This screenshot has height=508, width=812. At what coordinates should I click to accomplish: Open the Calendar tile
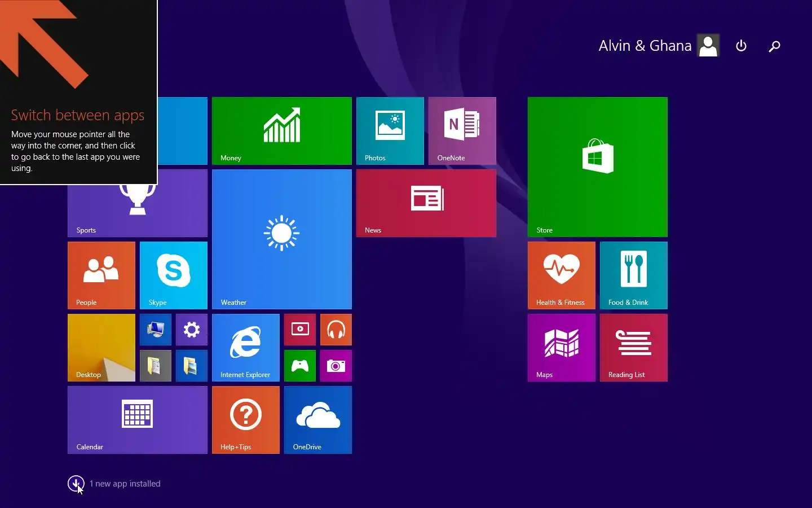138,420
